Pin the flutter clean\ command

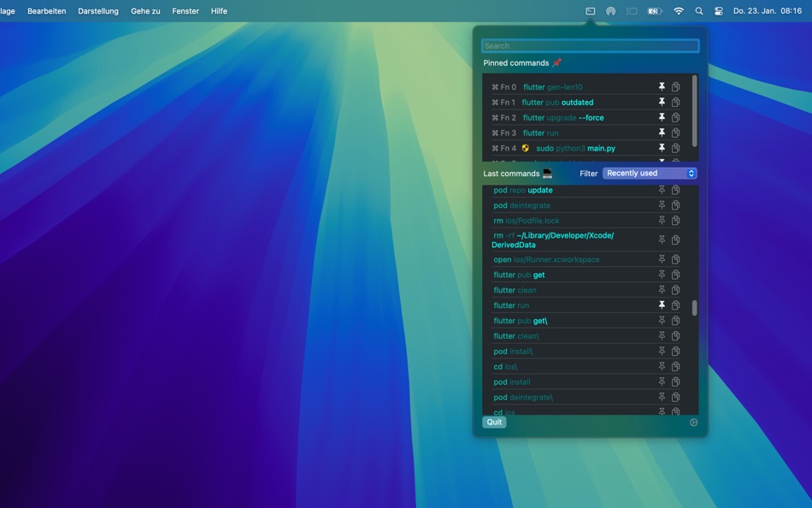[662, 335]
